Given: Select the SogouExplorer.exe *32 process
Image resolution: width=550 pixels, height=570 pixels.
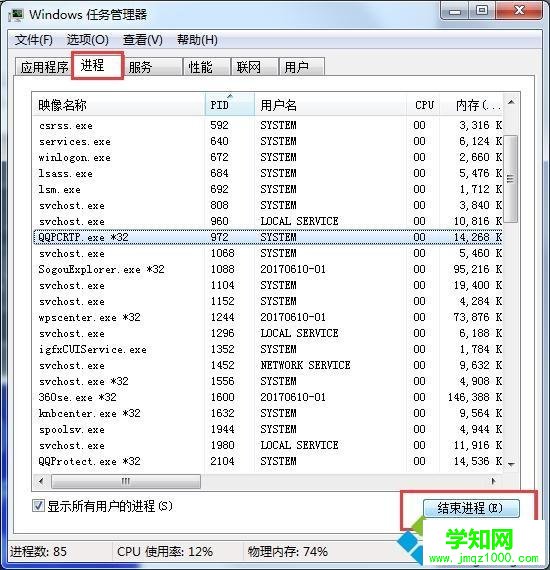Looking at the screenshot, I should click(x=268, y=269).
